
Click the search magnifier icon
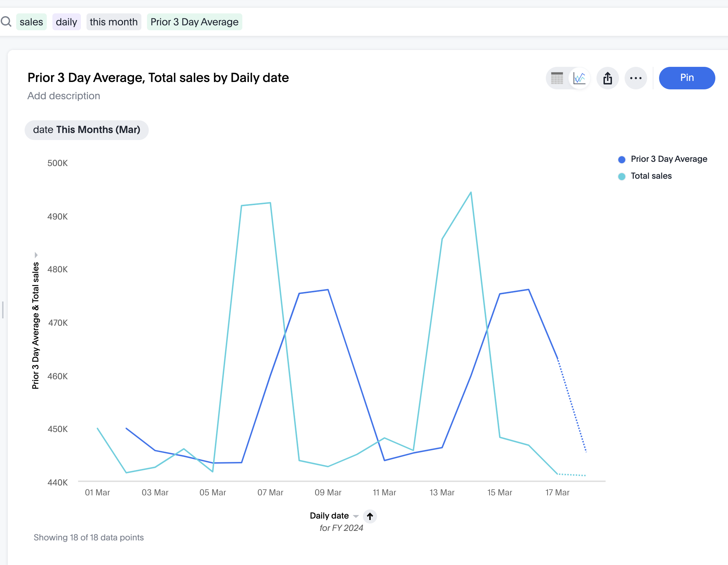pyautogui.click(x=6, y=22)
